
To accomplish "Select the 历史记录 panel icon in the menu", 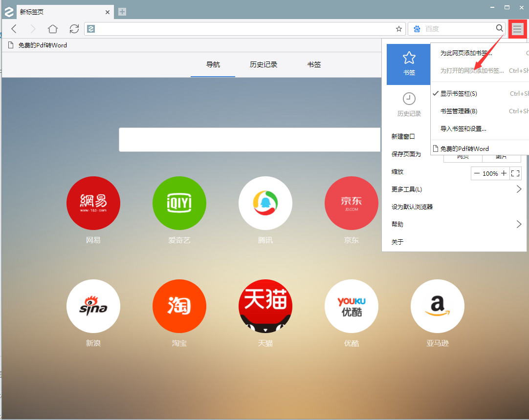I will [x=409, y=104].
